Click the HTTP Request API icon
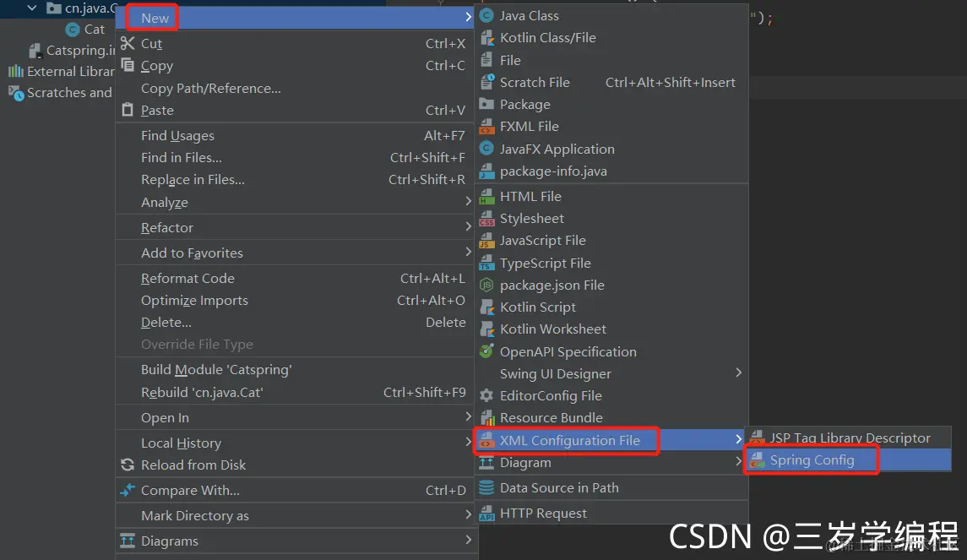Image resolution: width=967 pixels, height=560 pixels. (486, 514)
